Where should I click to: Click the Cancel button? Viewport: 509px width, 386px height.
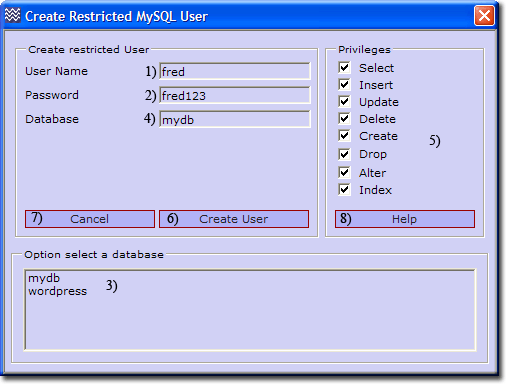point(90,219)
